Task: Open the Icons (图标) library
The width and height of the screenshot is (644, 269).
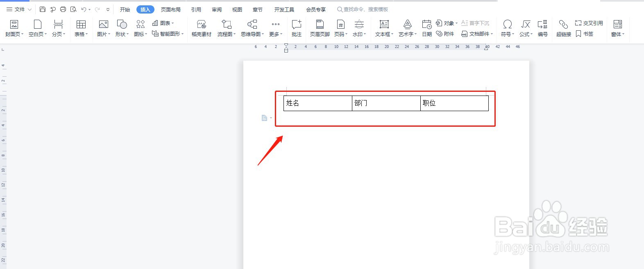Action: coord(141,28)
